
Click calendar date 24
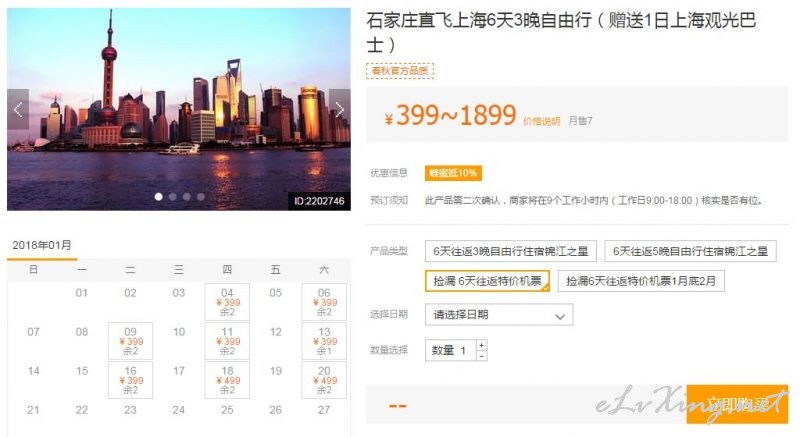click(x=179, y=409)
